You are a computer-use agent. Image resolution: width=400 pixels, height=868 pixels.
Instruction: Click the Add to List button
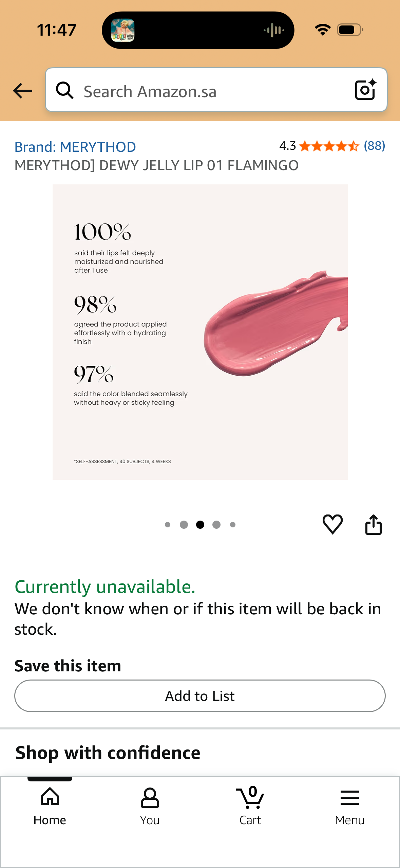point(200,695)
